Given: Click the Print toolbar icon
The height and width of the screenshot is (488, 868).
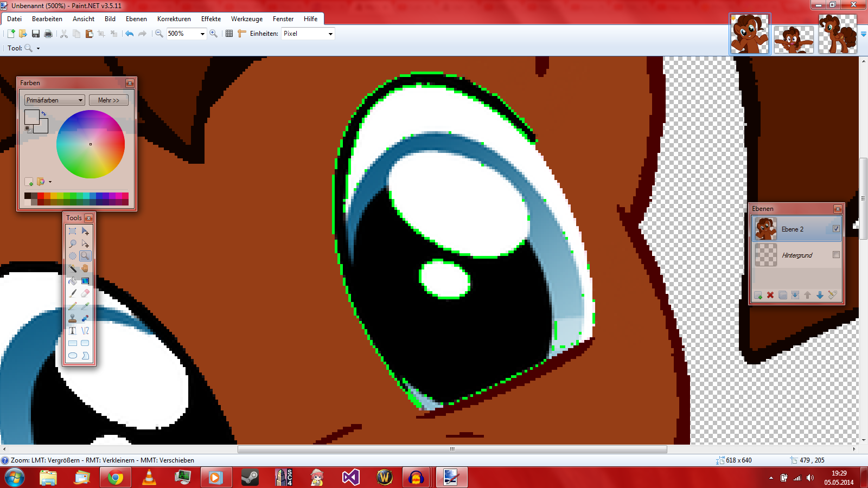Looking at the screenshot, I should tap(48, 34).
